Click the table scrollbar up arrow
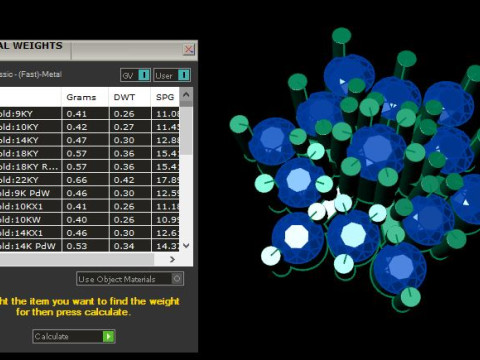This screenshot has width=480, height=360. tap(186, 94)
